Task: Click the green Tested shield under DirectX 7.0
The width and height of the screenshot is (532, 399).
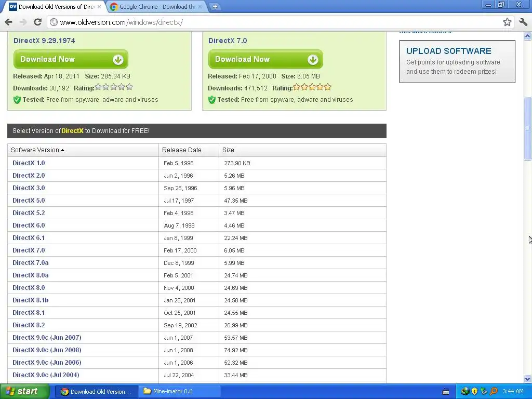Action: coord(212,100)
